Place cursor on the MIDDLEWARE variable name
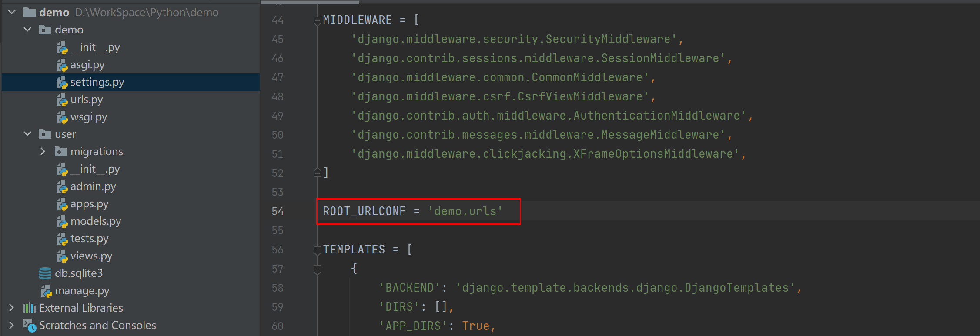The width and height of the screenshot is (980, 336). [x=357, y=20]
